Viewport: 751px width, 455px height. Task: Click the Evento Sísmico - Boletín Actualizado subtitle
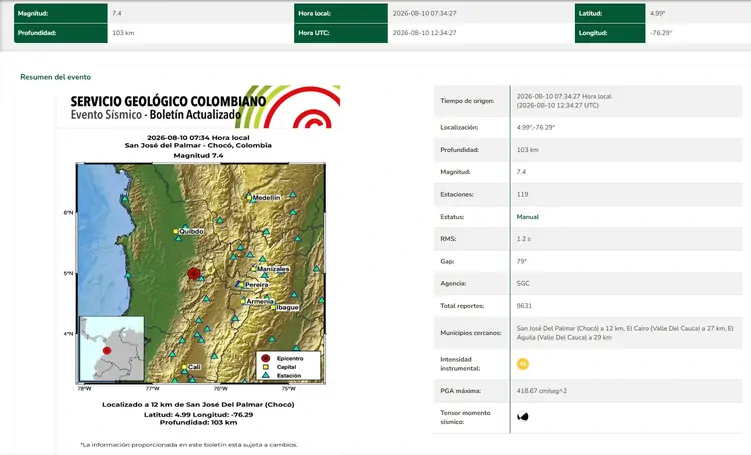(156, 115)
